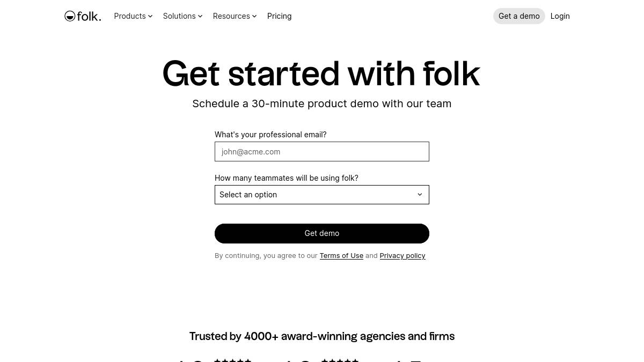The width and height of the screenshot is (644, 362).
Task: Open the Privacy policy link
Action: (402, 256)
